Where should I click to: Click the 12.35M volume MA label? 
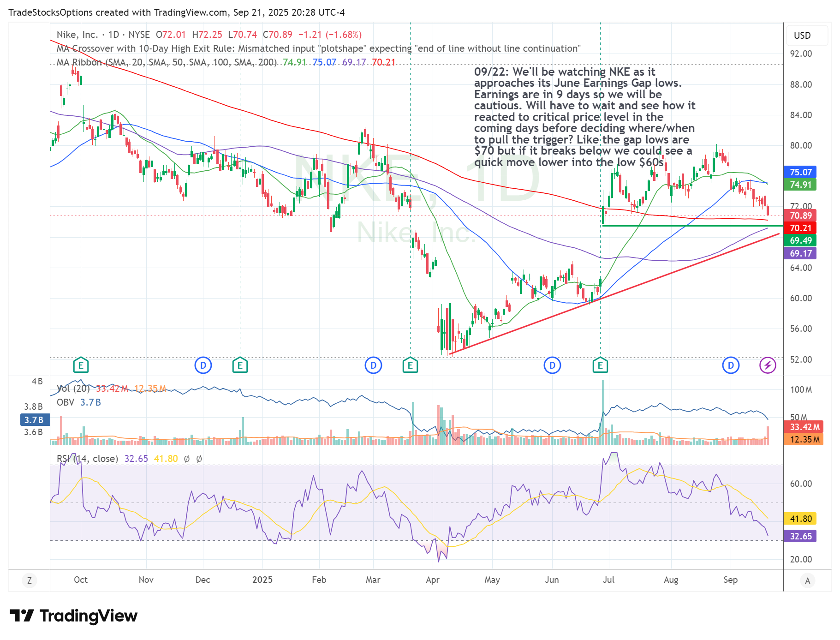(x=804, y=439)
